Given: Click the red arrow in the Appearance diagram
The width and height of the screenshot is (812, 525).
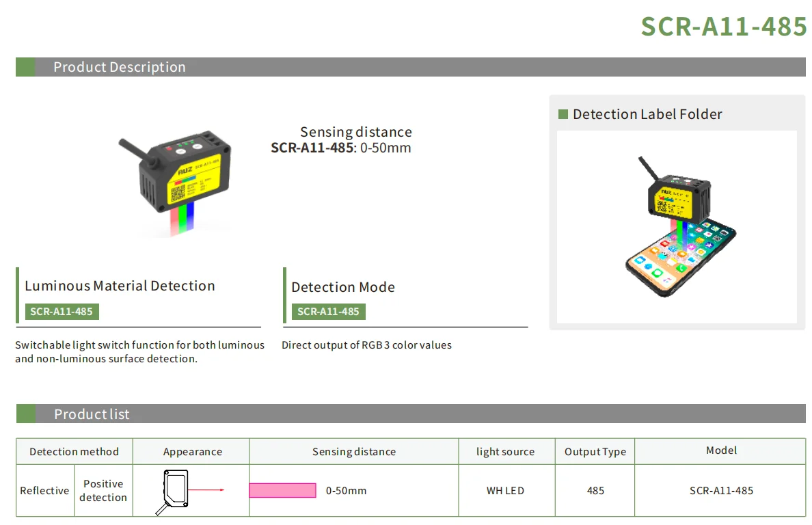Looking at the screenshot, I should [x=206, y=489].
